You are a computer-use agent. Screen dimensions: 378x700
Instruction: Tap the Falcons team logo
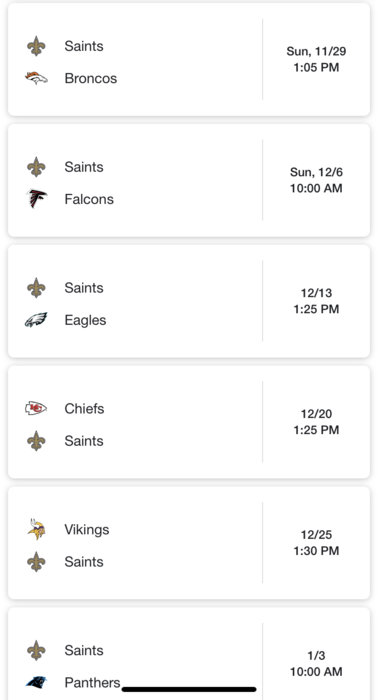click(36, 199)
